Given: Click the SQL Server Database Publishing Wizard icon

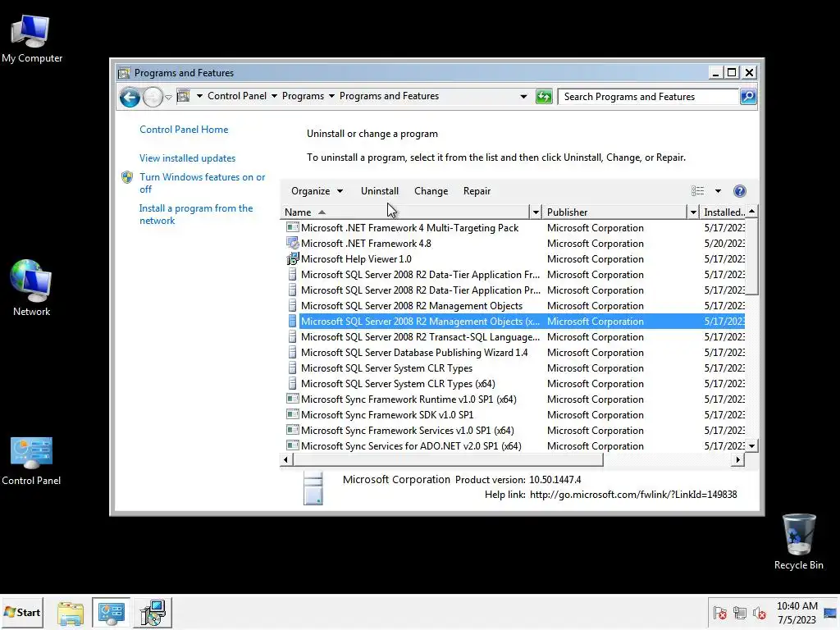Looking at the screenshot, I should tap(292, 353).
